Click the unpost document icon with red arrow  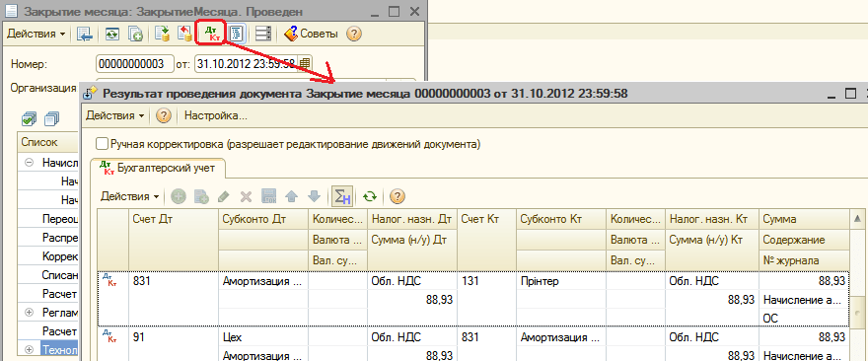pyautogui.click(x=184, y=34)
